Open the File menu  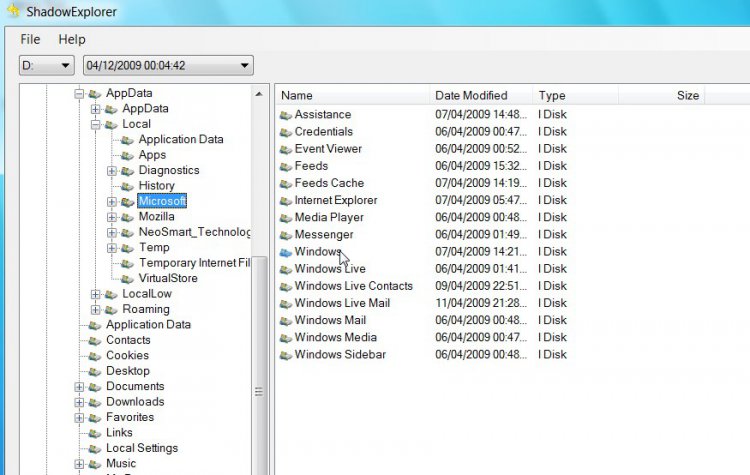(30, 39)
